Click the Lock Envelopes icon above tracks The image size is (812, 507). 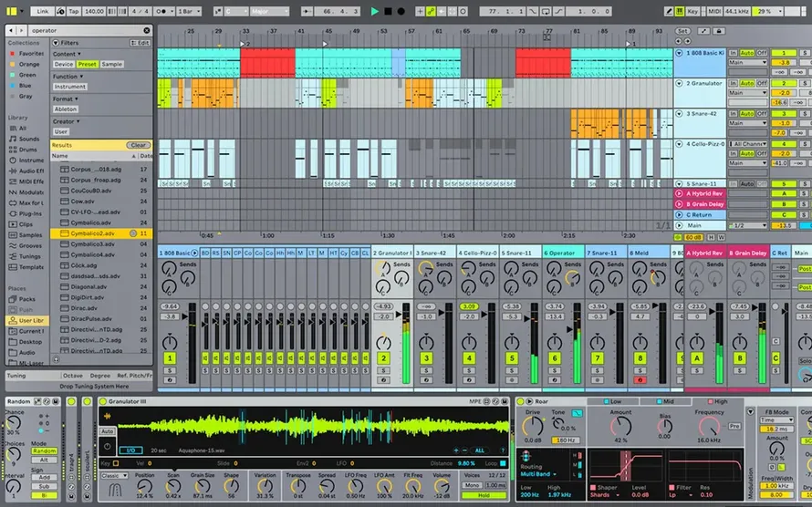[x=718, y=31]
